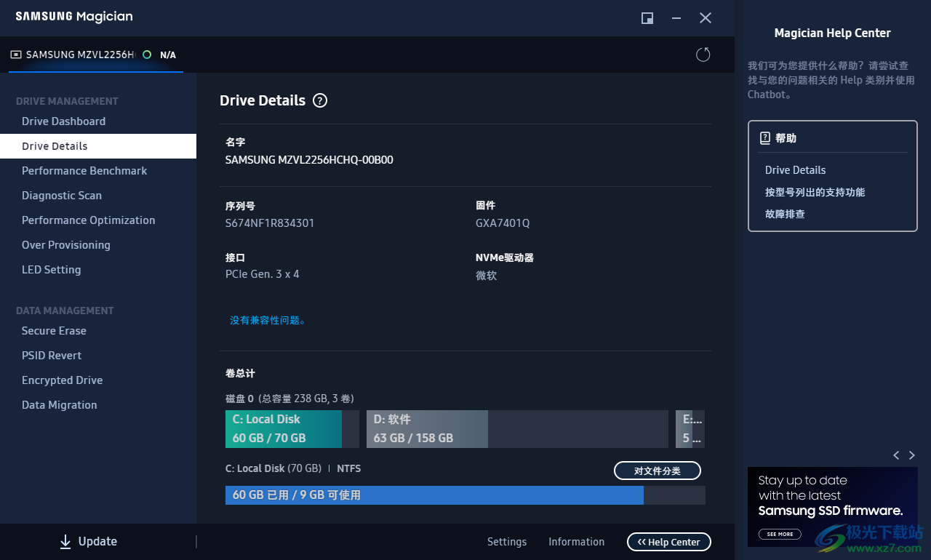This screenshot has width=931, height=560.
Task: Click the Samsung Magician logo
Action: [73, 16]
